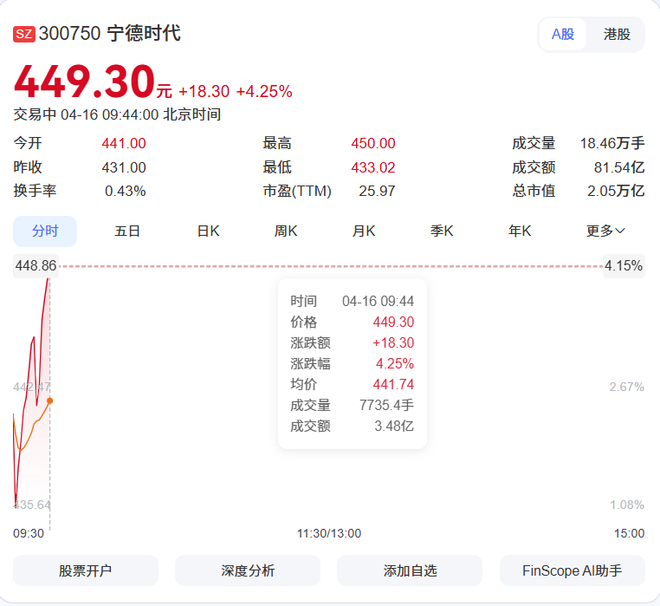Click the orange average-price marker dot on chart
Image resolution: width=660 pixels, height=606 pixels.
click(x=50, y=401)
